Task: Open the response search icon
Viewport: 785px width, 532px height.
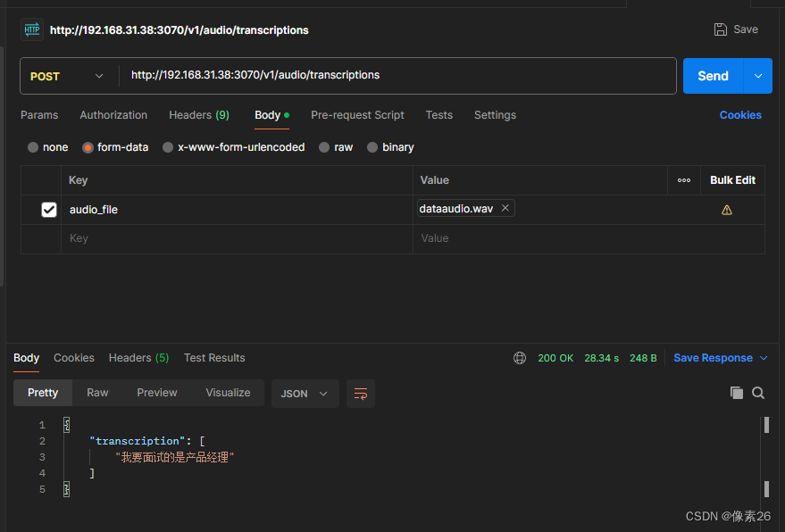Action: (758, 393)
